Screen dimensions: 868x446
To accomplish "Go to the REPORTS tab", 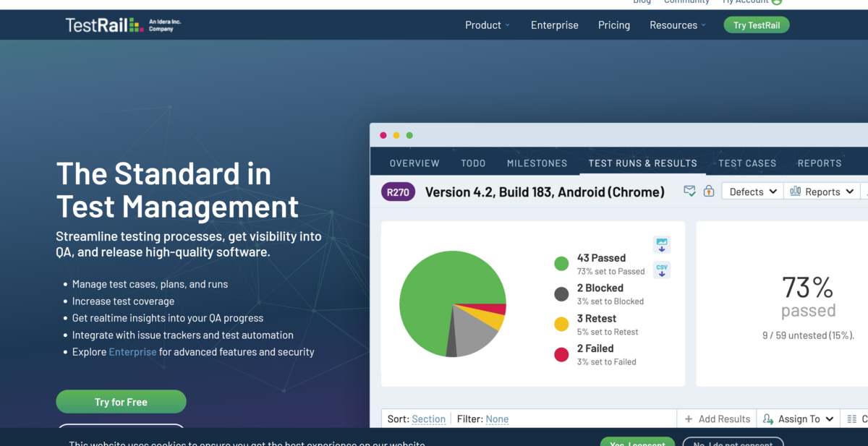I will click(820, 163).
